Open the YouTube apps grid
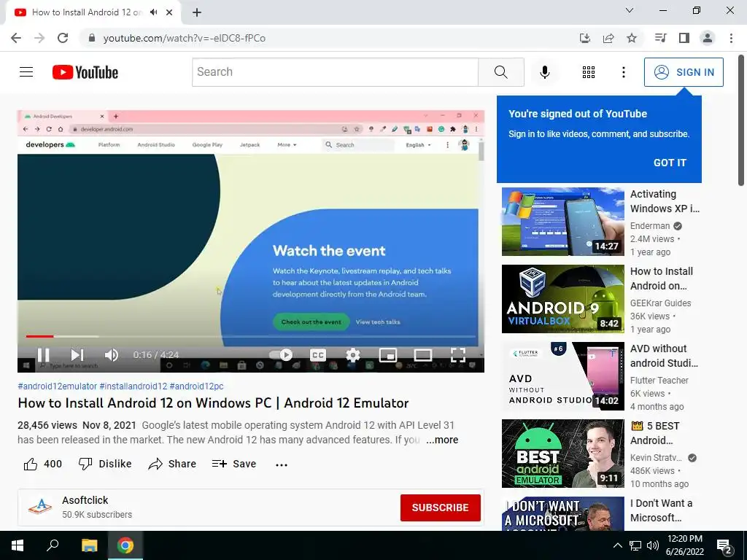Screen dimensions: 747x560 click(x=589, y=72)
